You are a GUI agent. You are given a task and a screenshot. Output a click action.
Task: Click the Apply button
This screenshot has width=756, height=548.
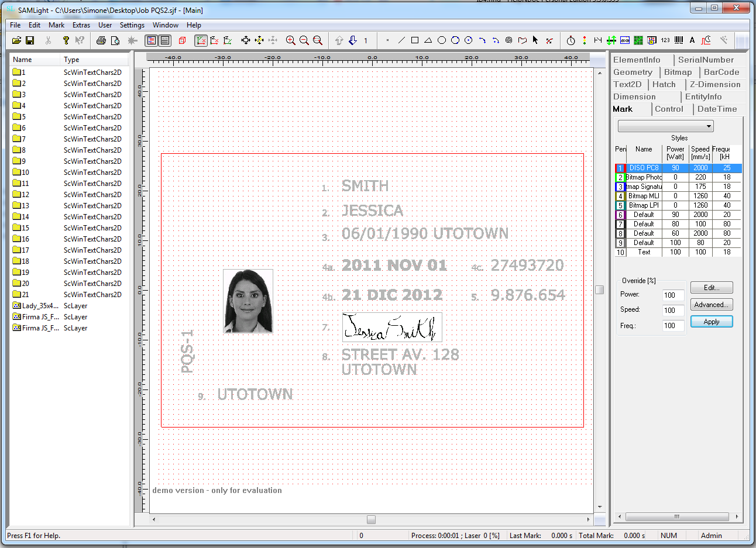click(711, 322)
